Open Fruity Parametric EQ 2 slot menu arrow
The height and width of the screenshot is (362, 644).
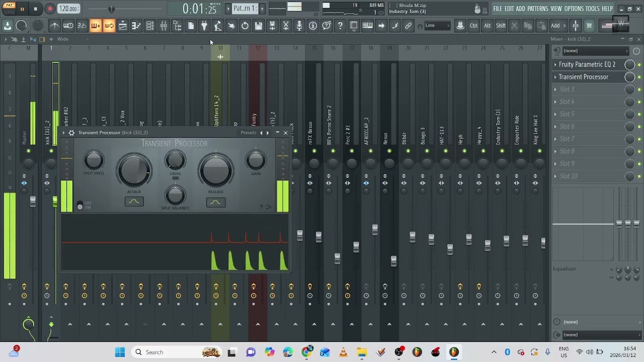pyautogui.click(x=555, y=64)
